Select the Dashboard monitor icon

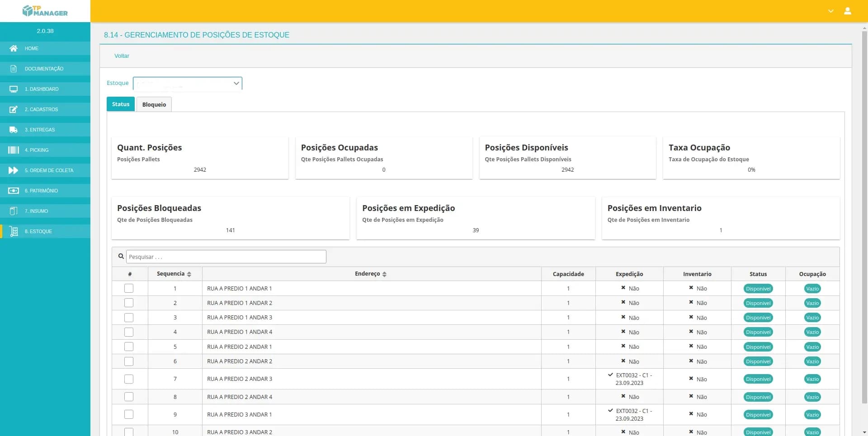click(14, 89)
